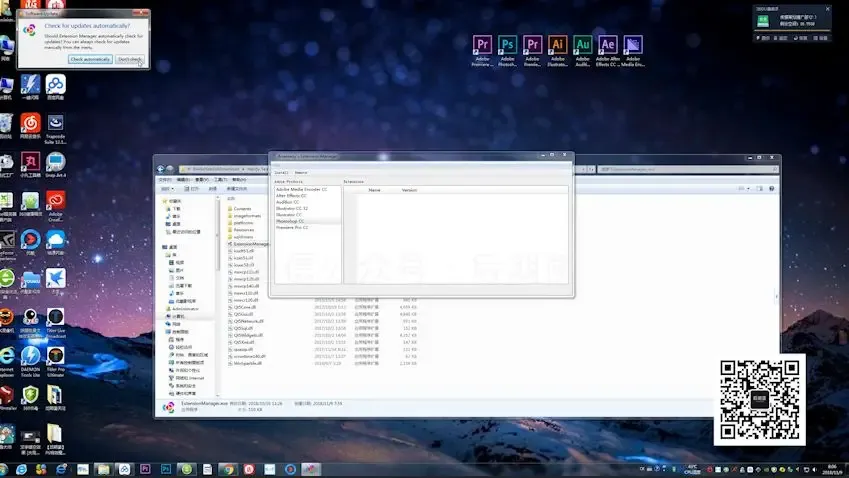The width and height of the screenshot is (849, 478).
Task: Select vcruntime140.dll file
Action: coord(249,356)
